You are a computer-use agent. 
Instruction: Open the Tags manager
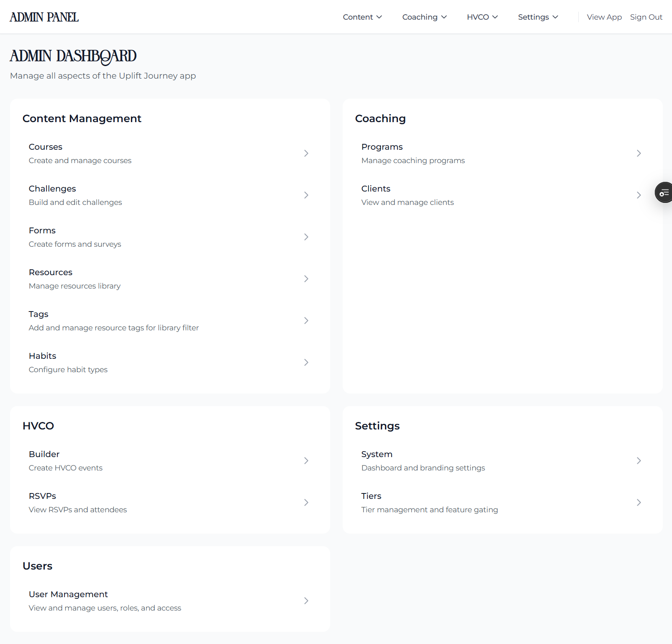coord(170,321)
